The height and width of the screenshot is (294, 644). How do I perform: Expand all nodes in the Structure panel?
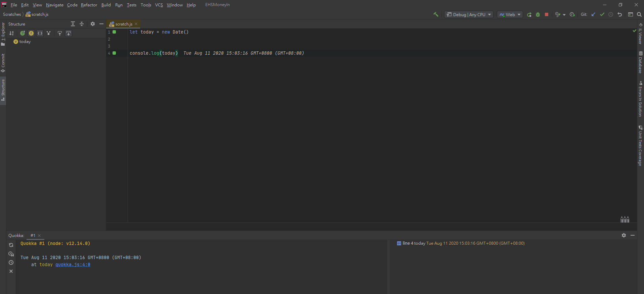(73, 24)
